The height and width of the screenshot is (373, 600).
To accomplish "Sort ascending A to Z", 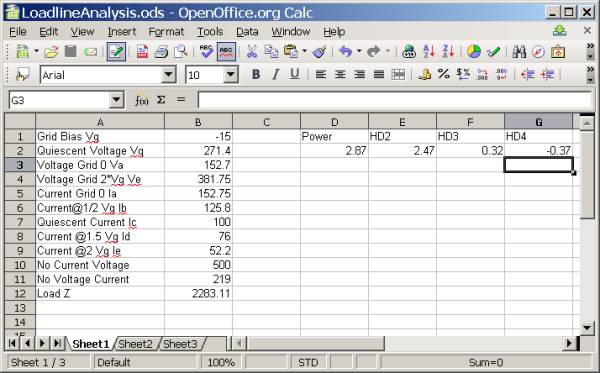I will [x=429, y=51].
